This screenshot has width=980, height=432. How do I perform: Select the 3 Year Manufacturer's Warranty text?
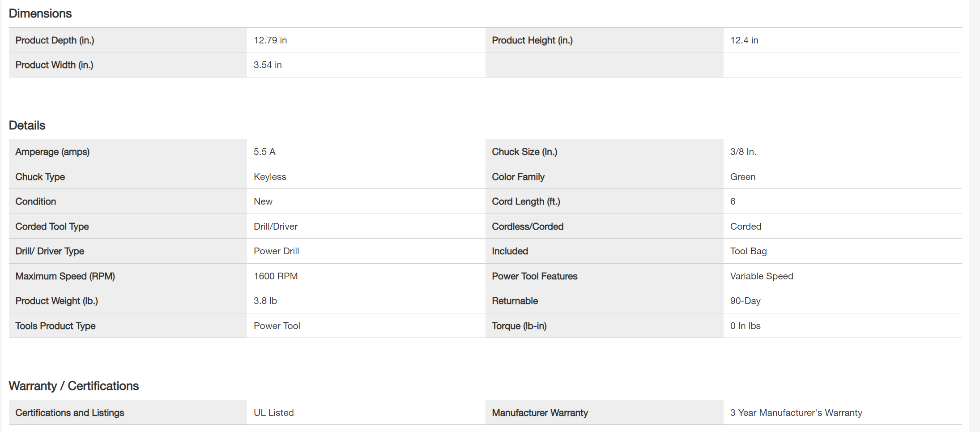click(796, 413)
